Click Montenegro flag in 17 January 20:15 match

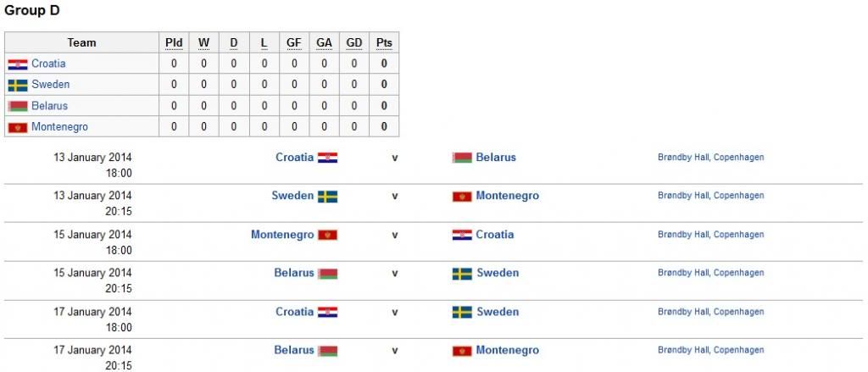pyautogui.click(x=462, y=351)
